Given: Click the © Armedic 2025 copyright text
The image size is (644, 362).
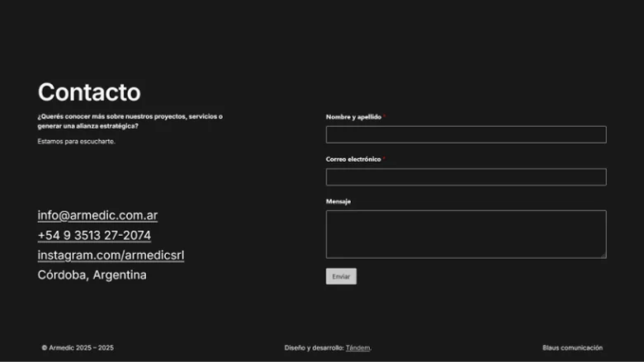Looking at the screenshot, I should tap(78, 348).
